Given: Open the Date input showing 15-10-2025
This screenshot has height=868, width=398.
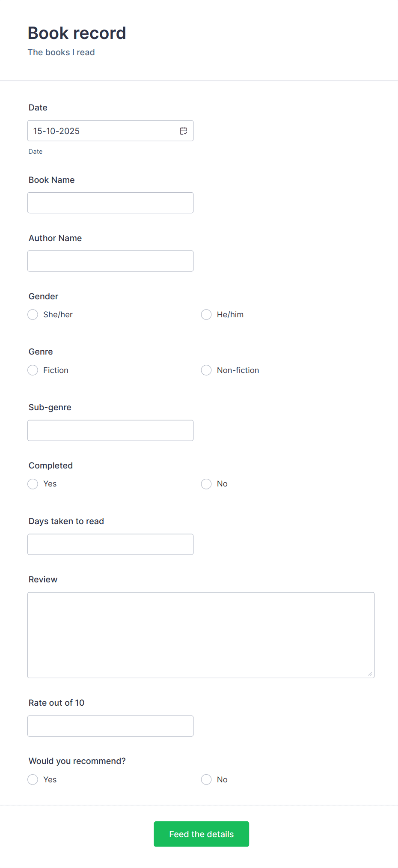Looking at the screenshot, I should 98,131.
